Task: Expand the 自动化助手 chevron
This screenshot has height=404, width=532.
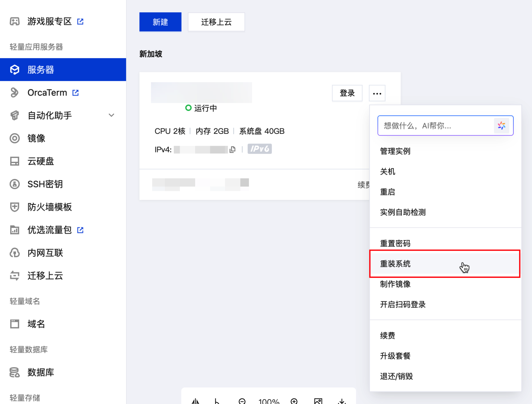Action: tap(111, 115)
